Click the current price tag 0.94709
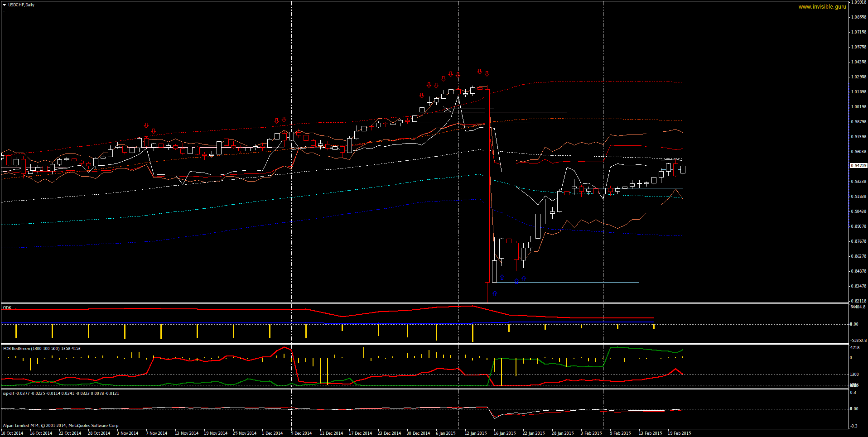868x437 pixels. pos(858,166)
